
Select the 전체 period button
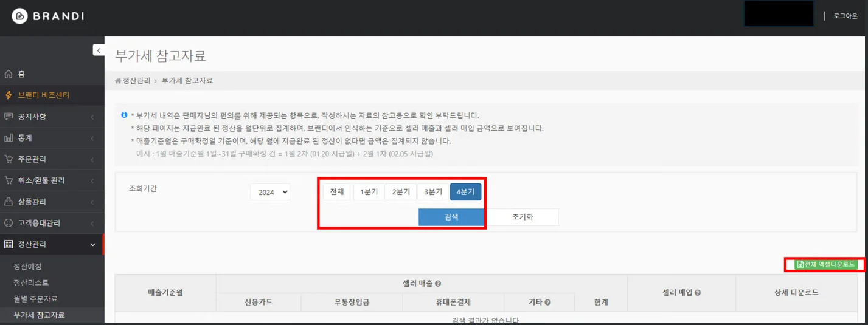tap(336, 192)
